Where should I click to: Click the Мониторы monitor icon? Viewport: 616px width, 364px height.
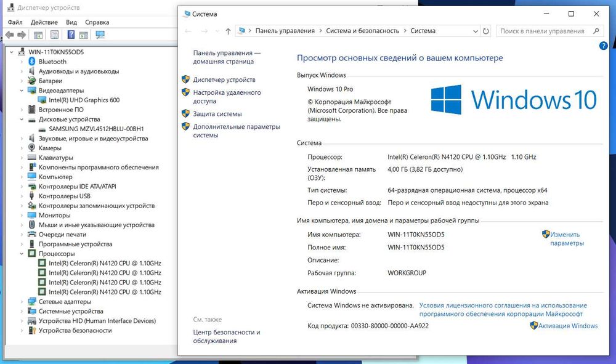[32, 215]
